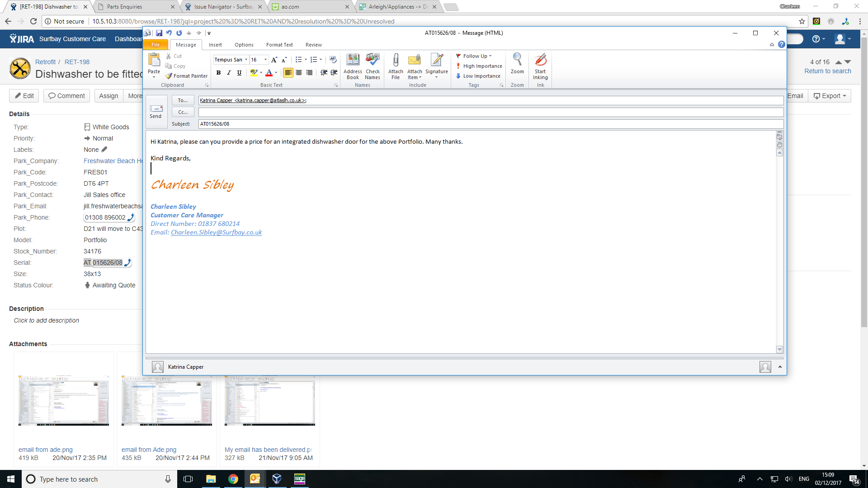Viewport: 868px width, 488px height.
Task: Click the Check Names icon
Action: (x=373, y=66)
